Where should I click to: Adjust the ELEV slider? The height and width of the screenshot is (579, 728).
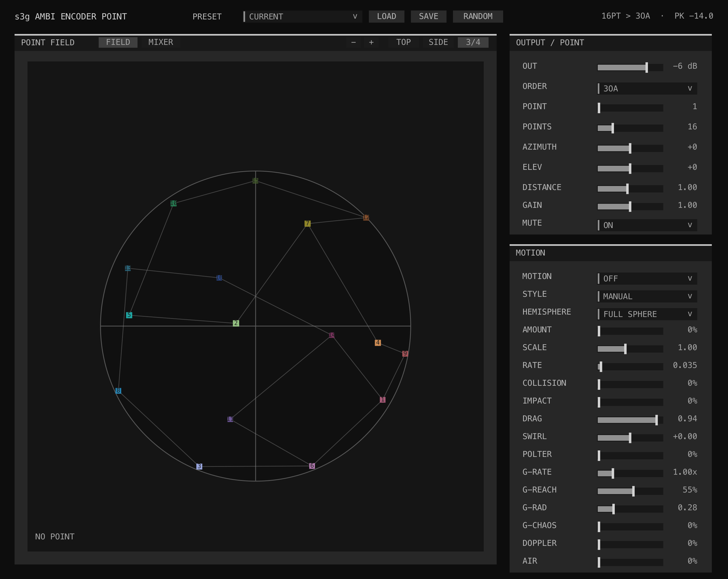point(630,168)
